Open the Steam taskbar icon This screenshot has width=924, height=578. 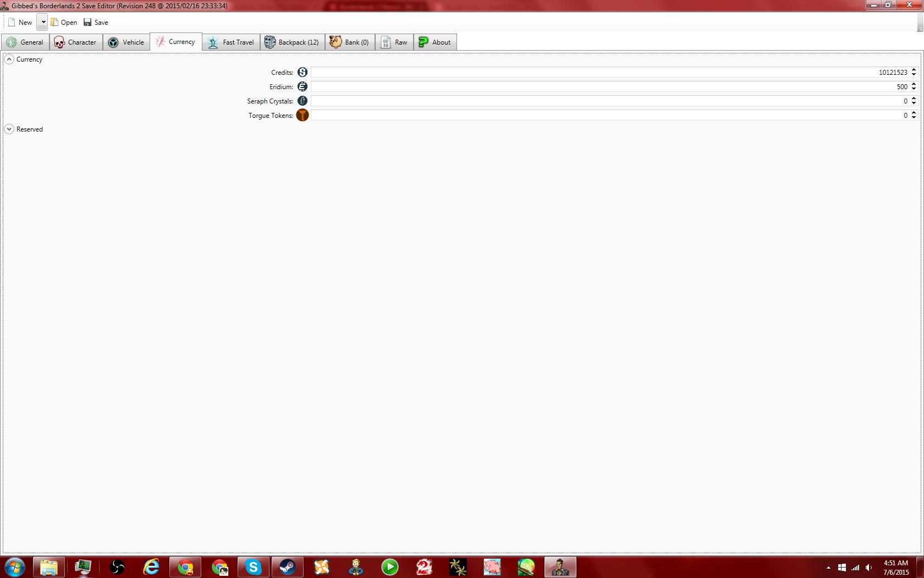point(288,567)
